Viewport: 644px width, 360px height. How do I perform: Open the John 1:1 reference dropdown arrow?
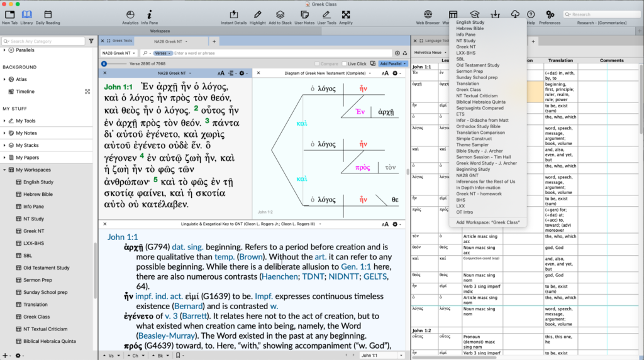pyautogui.click(x=401, y=356)
